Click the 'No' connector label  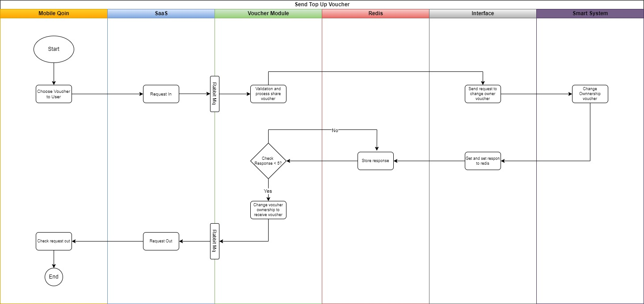tap(335, 130)
